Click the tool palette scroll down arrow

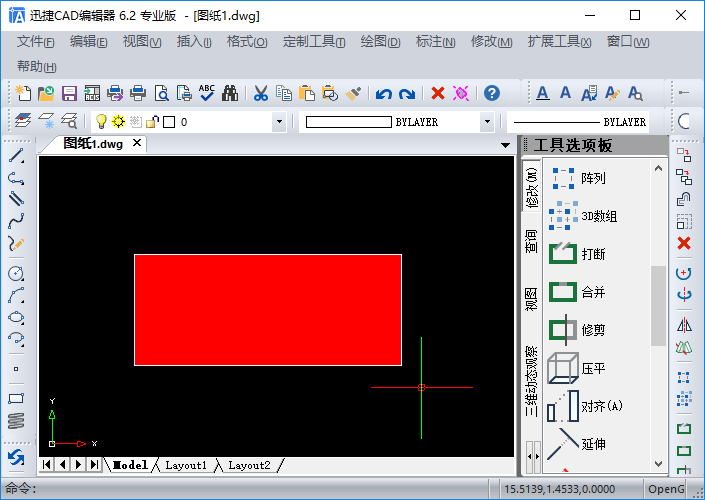pyautogui.click(x=658, y=464)
